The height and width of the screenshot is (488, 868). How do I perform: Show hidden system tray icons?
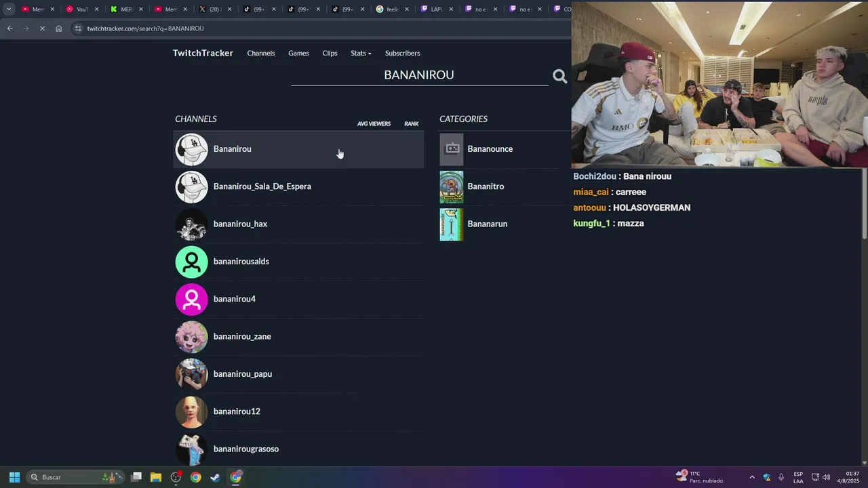click(751, 477)
